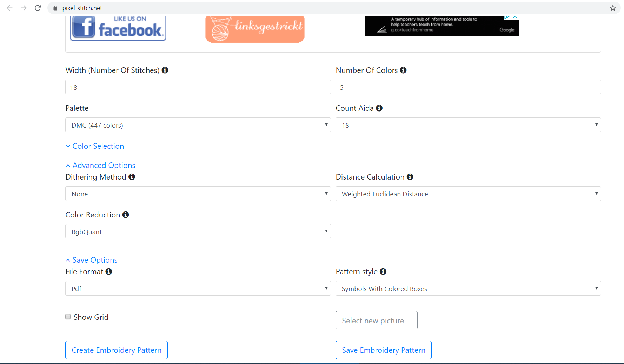Click info icon beside Number Of Colors
Screen dimensions: 624x364
403,70
